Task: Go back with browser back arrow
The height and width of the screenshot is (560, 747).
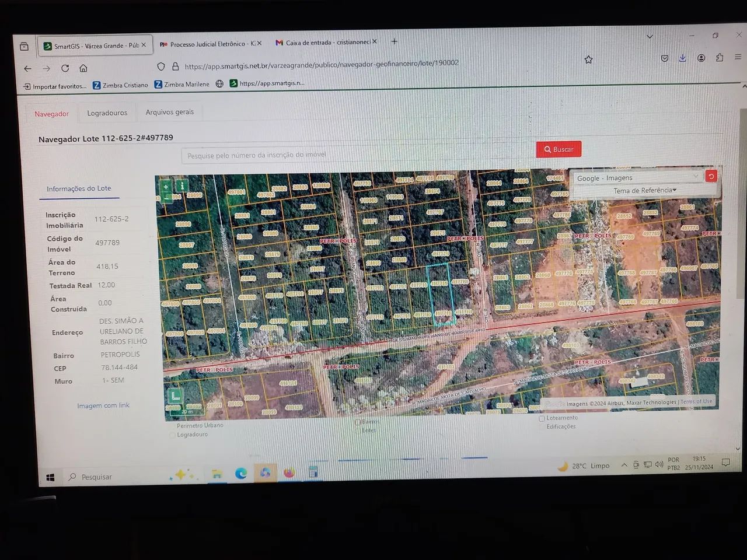Action: point(27,68)
